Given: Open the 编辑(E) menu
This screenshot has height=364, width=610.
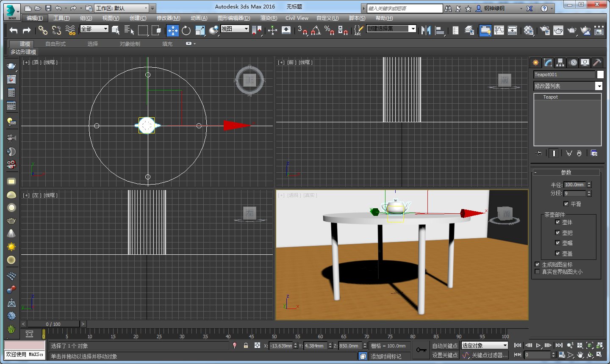Looking at the screenshot, I should 35,18.
